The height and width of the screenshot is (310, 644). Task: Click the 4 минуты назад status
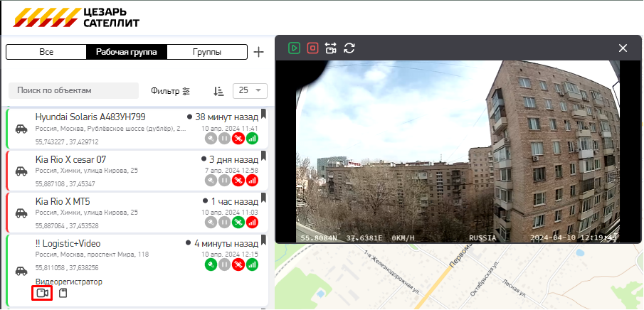click(226, 243)
